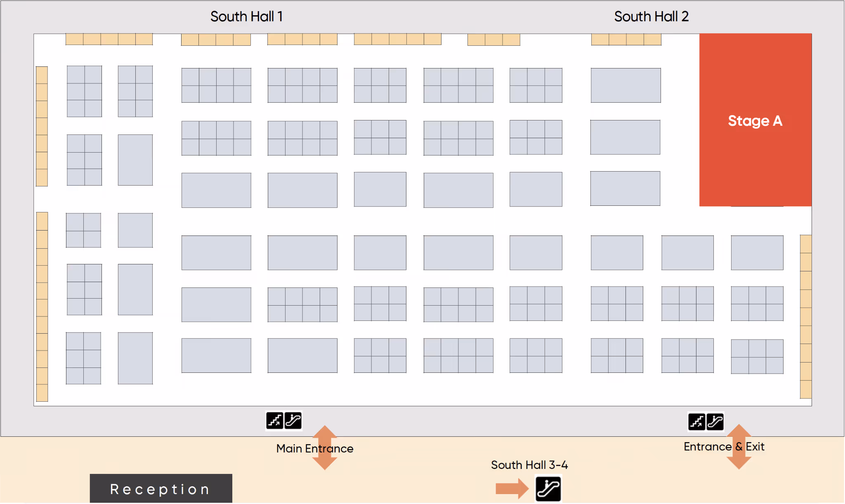Click the stairs icon near Main Entrance
845x504 pixels.
coord(274,421)
